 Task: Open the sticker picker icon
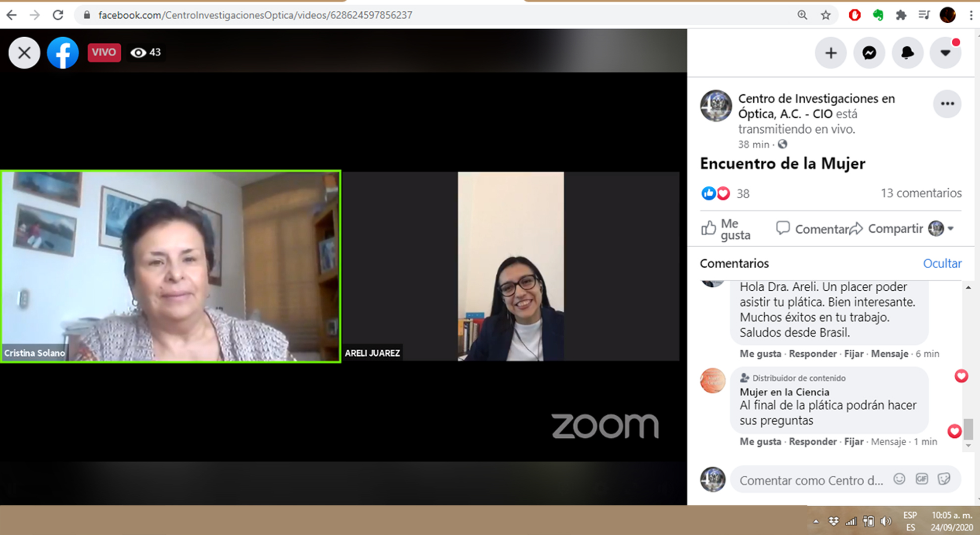tap(944, 479)
